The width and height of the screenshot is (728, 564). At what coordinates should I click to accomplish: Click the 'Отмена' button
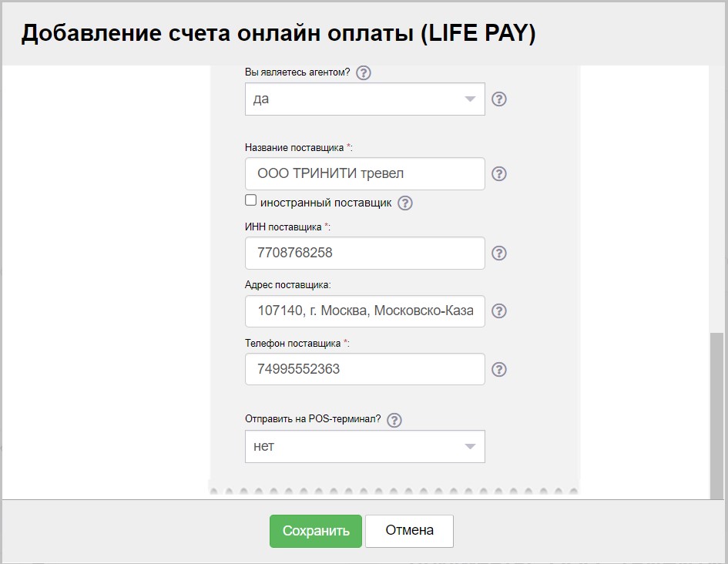(410, 531)
